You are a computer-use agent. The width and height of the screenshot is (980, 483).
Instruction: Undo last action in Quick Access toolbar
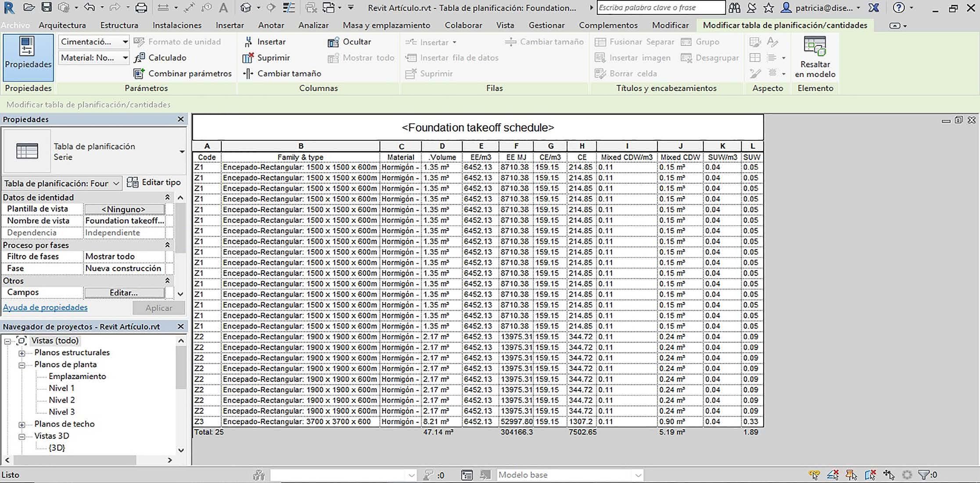point(89,7)
